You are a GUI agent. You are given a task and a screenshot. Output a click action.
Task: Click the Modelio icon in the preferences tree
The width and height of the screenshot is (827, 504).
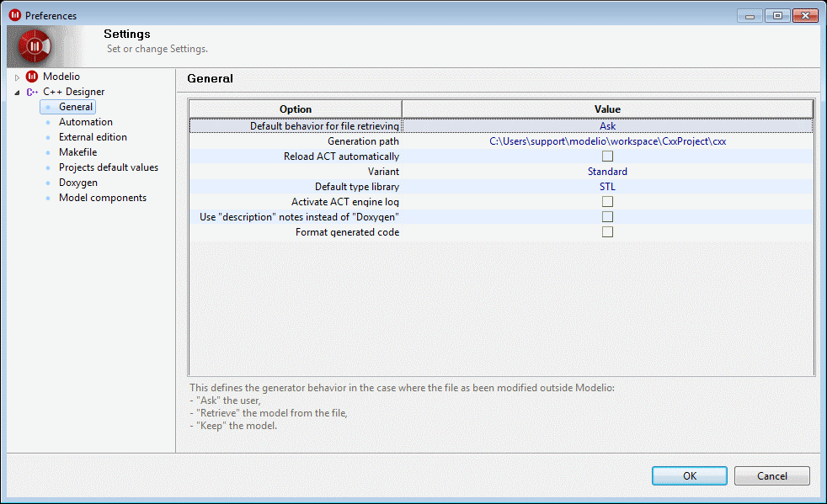[32, 77]
